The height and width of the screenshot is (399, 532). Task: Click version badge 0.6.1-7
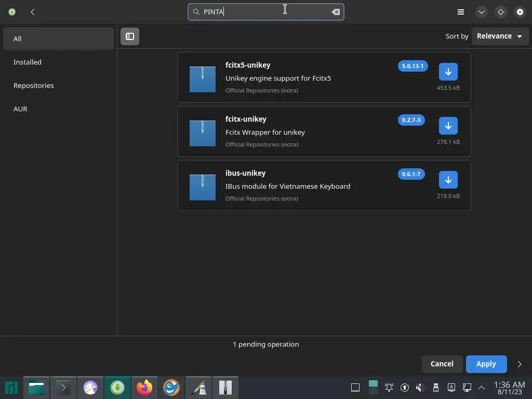[411, 174]
